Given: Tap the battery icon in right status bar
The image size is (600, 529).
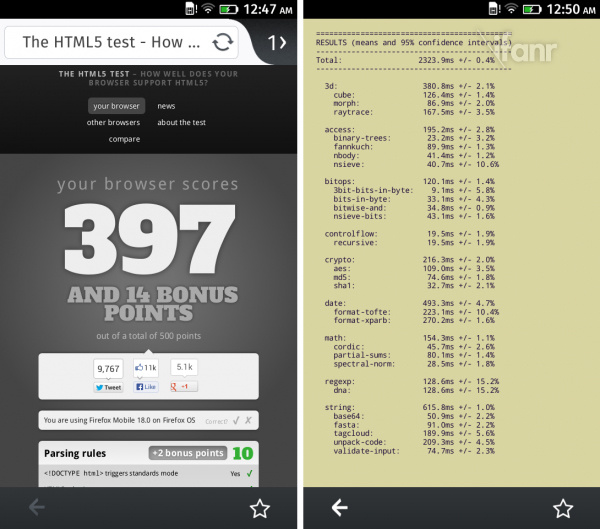Looking at the screenshot, I should coord(532,9).
